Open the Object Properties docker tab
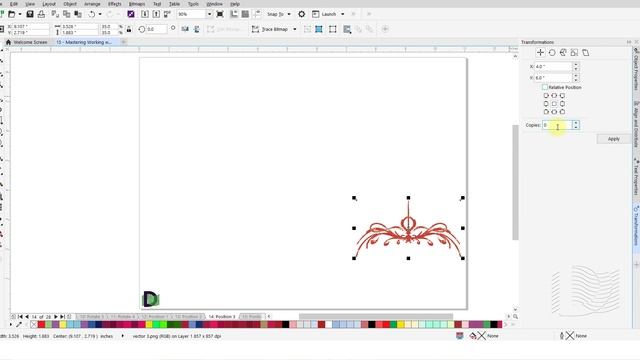 point(636,69)
